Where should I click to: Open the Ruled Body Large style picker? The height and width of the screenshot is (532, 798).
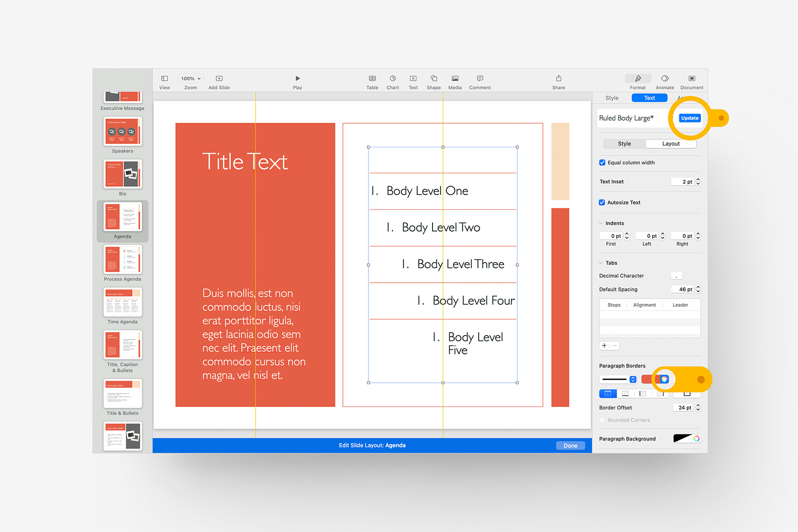(x=635, y=118)
